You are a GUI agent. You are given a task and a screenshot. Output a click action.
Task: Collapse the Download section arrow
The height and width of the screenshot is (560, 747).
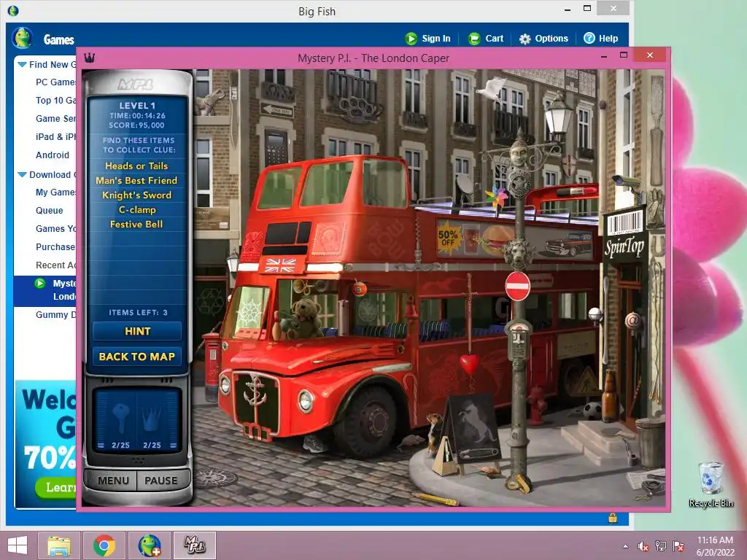(x=22, y=175)
